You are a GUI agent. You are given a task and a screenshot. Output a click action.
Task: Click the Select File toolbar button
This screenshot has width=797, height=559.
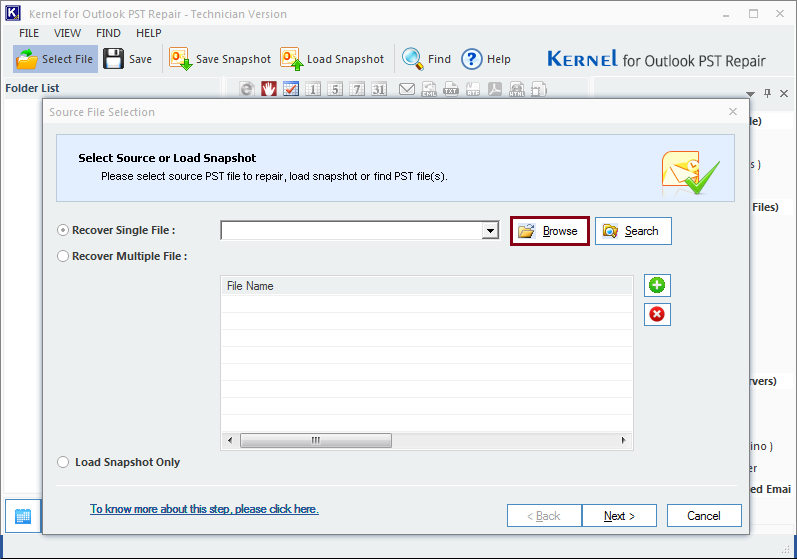coord(55,59)
